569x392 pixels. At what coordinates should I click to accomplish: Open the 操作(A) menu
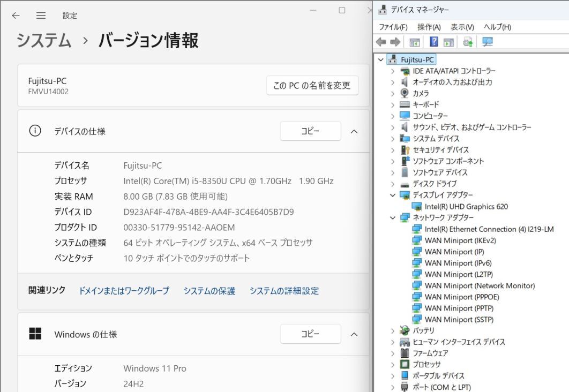coord(429,27)
